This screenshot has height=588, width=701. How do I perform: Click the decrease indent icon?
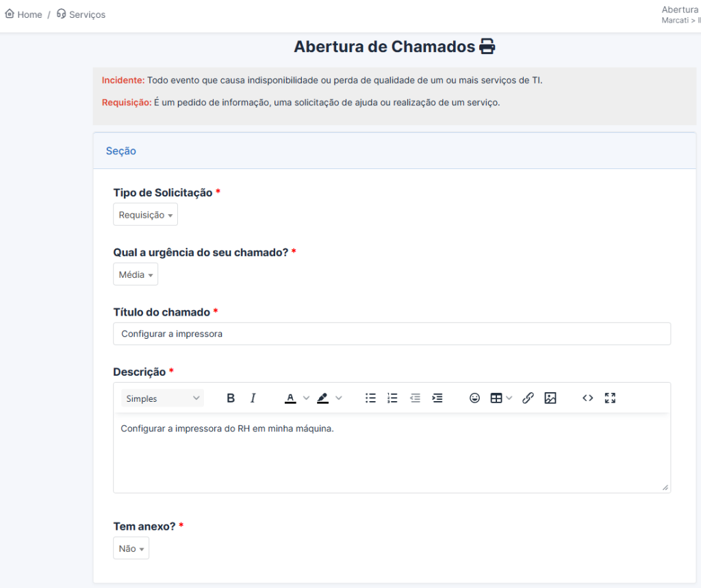[415, 398]
